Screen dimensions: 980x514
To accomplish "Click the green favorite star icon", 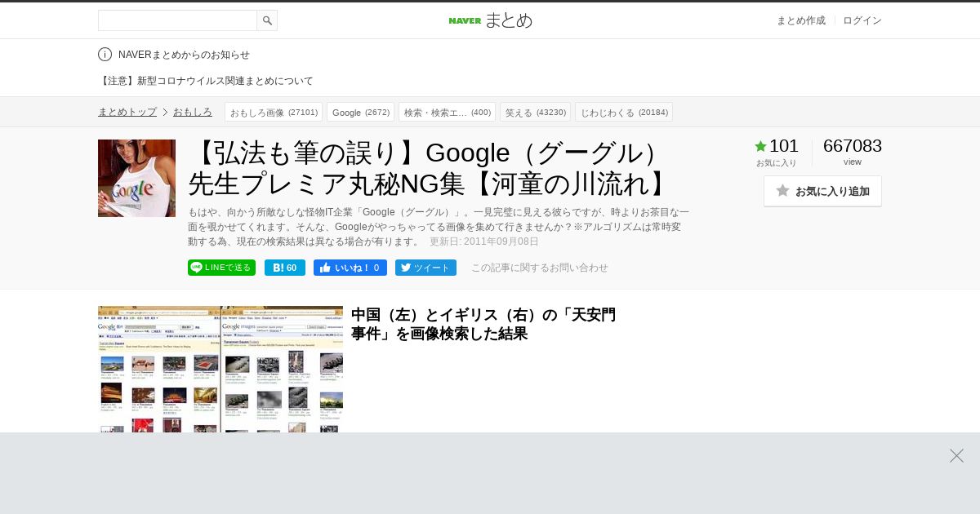I will [x=760, y=146].
